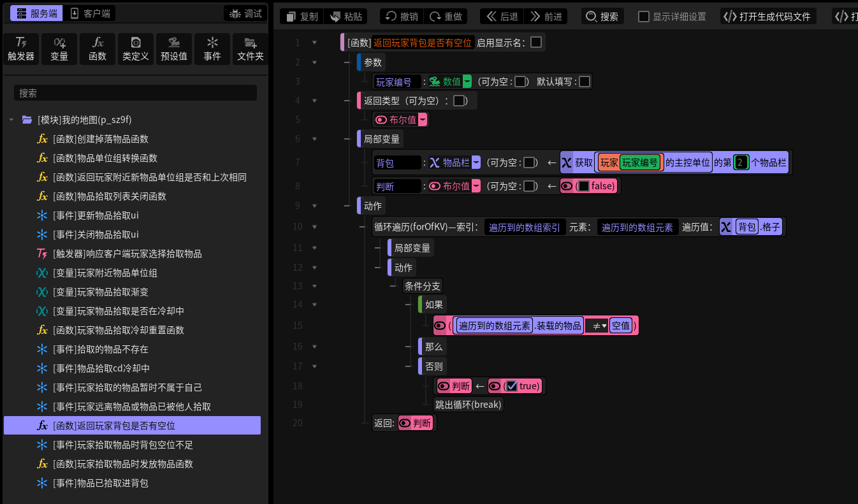Select the 函数 toolbar icon

(x=98, y=49)
